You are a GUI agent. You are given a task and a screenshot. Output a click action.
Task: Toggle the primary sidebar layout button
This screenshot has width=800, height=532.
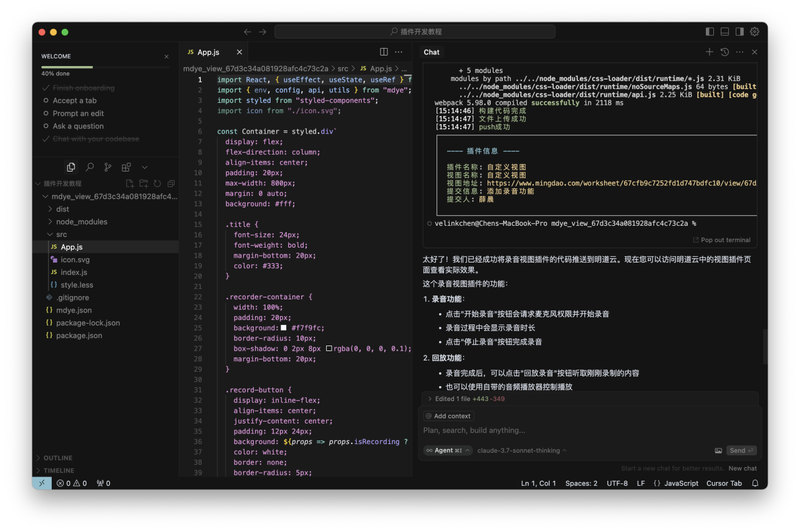pyautogui.click(x=710, y=32)
